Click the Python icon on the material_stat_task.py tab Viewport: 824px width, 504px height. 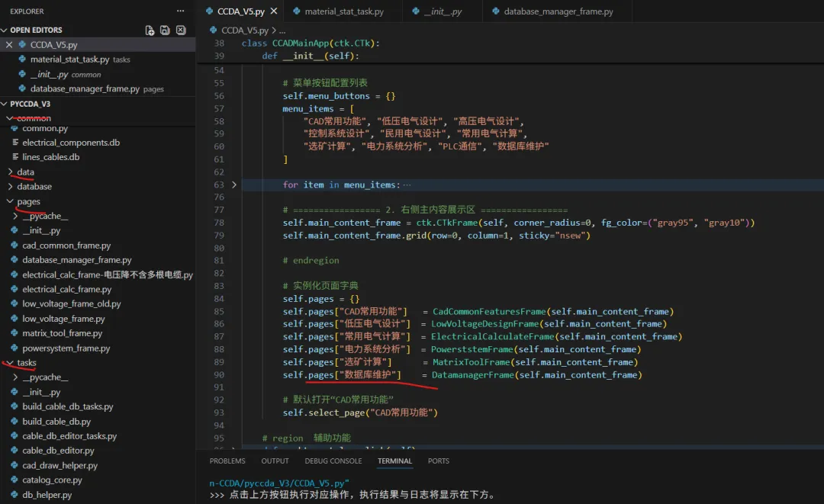click(297, 11)
